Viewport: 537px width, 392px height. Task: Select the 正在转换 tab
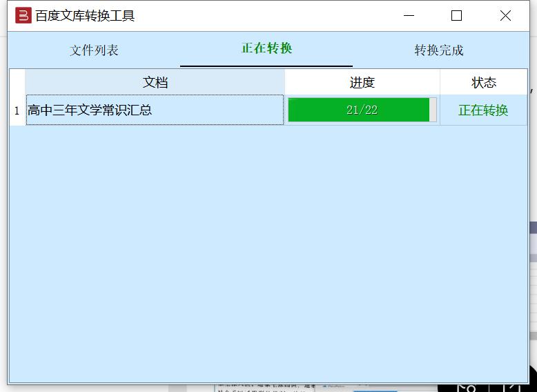267,48
